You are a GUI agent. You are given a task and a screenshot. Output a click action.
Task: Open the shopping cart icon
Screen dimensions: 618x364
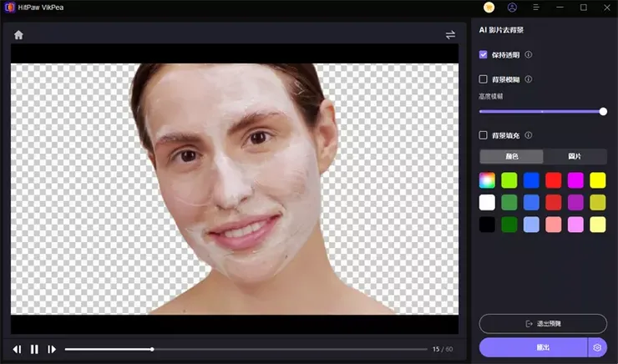click(489, 8)
